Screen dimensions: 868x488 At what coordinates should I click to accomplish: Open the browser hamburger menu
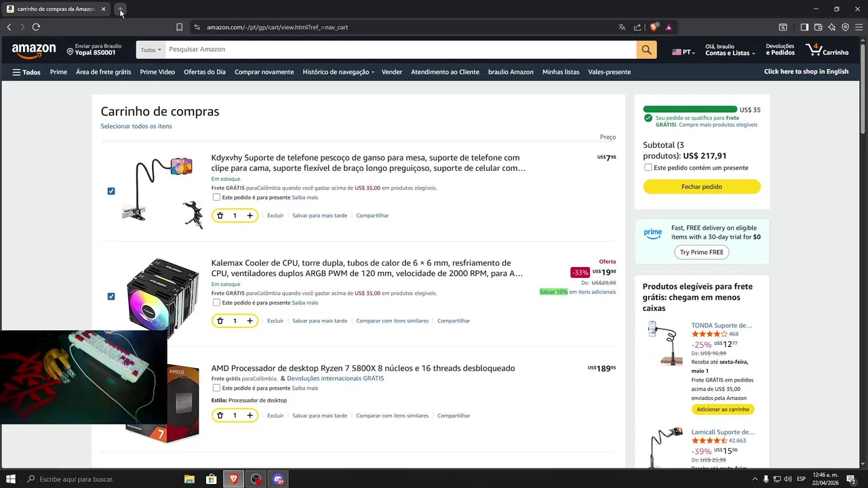point(859,27)
